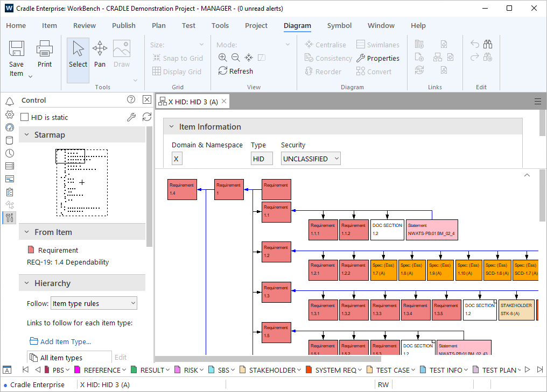Collapse the Hierarchy section
This screenshot has width=547, height=392.
point(26,283)
